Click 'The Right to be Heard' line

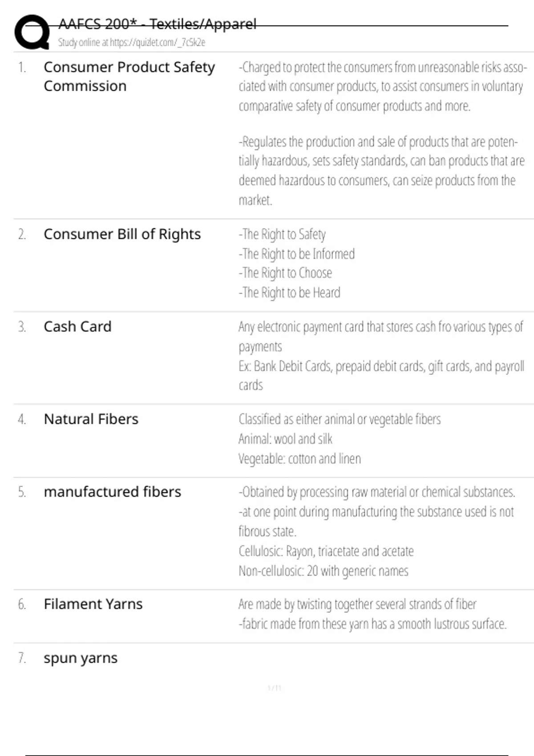pyautogui.click(x=289, y=293)
